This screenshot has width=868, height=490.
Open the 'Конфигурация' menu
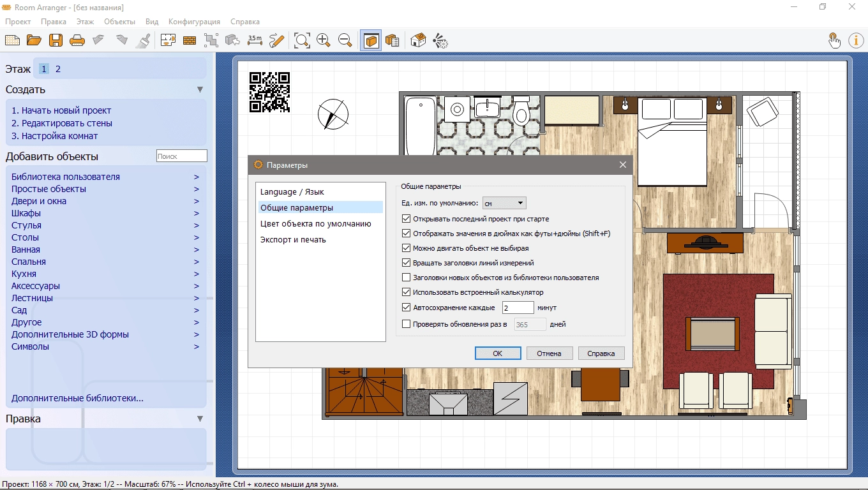[194, 22]
